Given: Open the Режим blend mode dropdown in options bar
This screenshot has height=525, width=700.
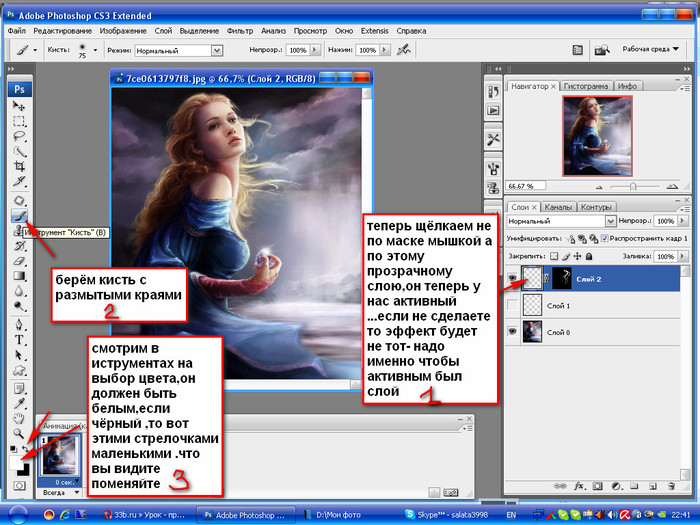Looking at the screenshot, I should (x=217, y=50).
